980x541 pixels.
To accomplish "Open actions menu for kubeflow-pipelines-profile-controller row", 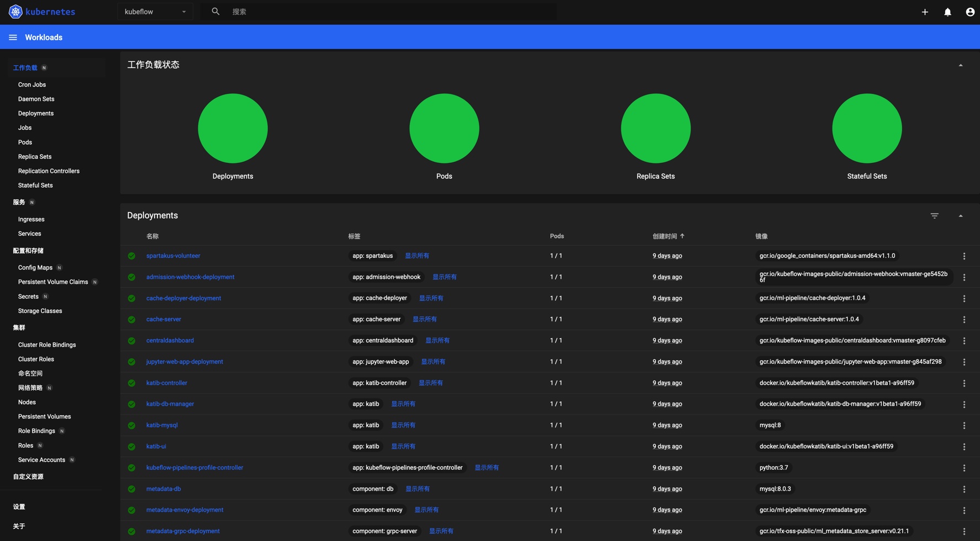I will coord(964,468).
